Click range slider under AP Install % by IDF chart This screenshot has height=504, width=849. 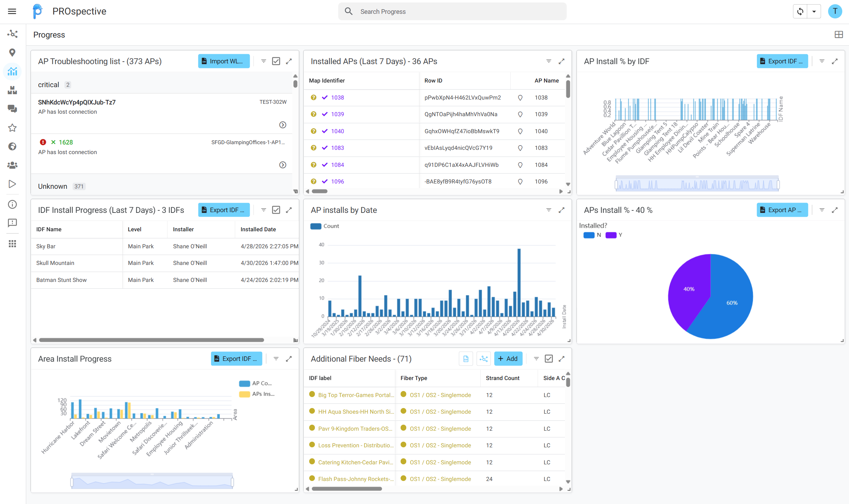coord(697,184)
